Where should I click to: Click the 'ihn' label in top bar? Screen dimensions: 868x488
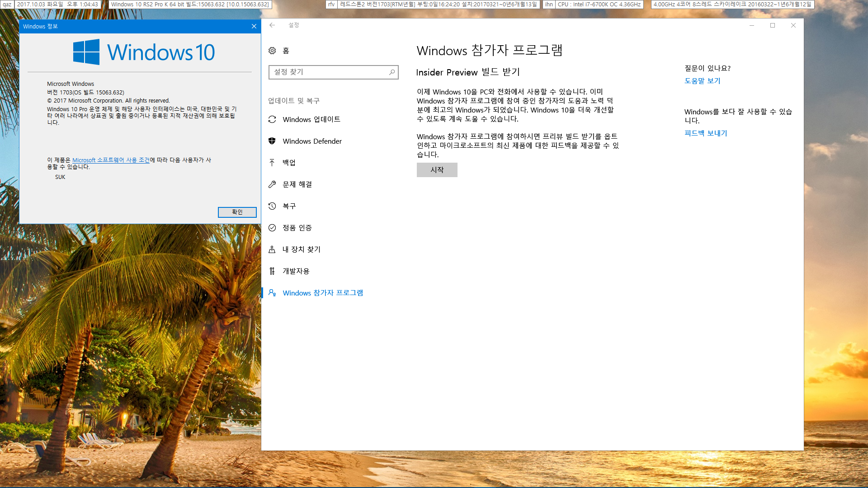pyautogui.click(x=549, y=5)
